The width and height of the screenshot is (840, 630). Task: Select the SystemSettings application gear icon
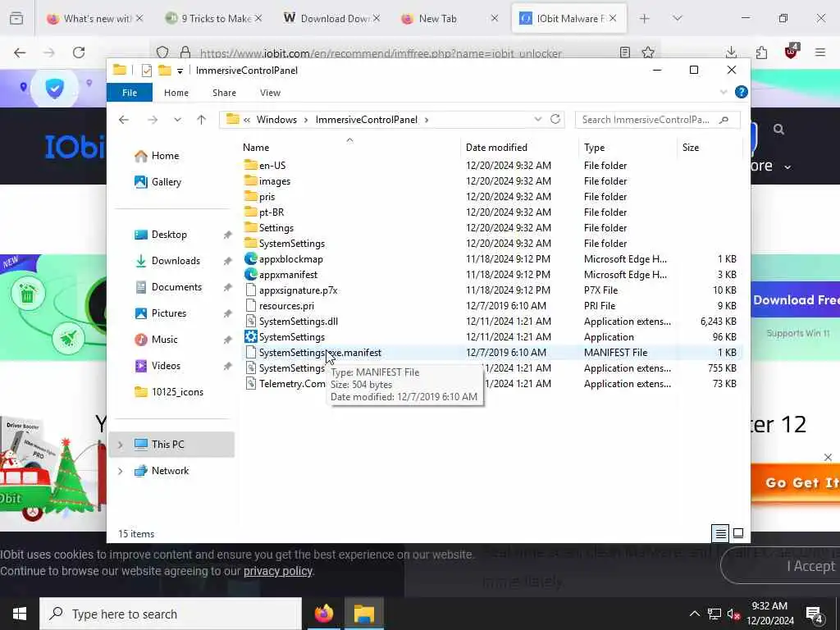251,336
